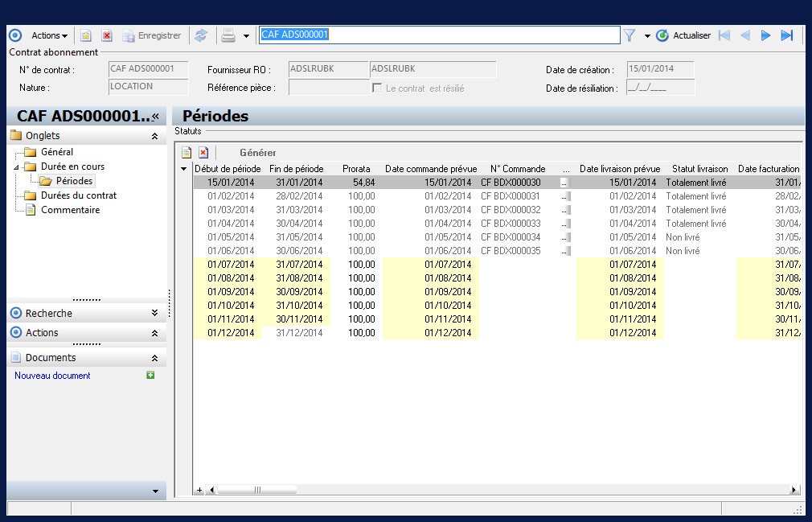Click the printer icon in the toolbar
The image size is (812, 522).
tap(228, 35)
